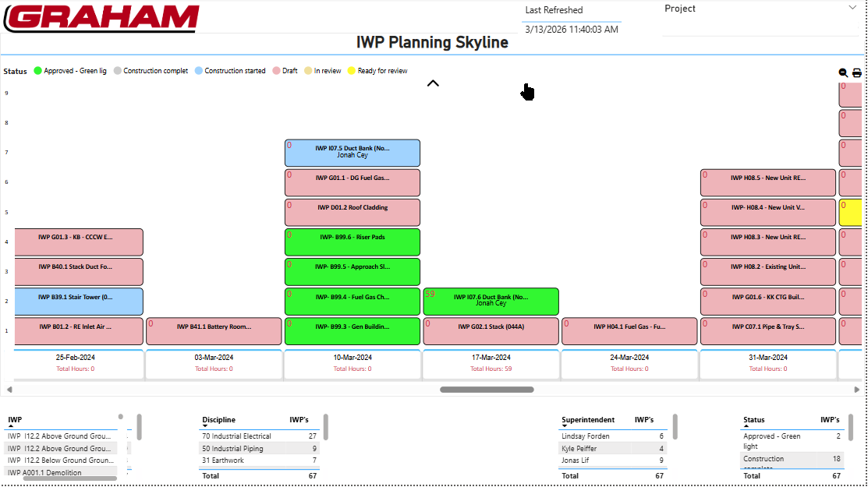Viewport: 868px width, 487px height.
Task: Click the IWP C07.1 Pipe & Tray card
Action: click(x=768, y=331)
